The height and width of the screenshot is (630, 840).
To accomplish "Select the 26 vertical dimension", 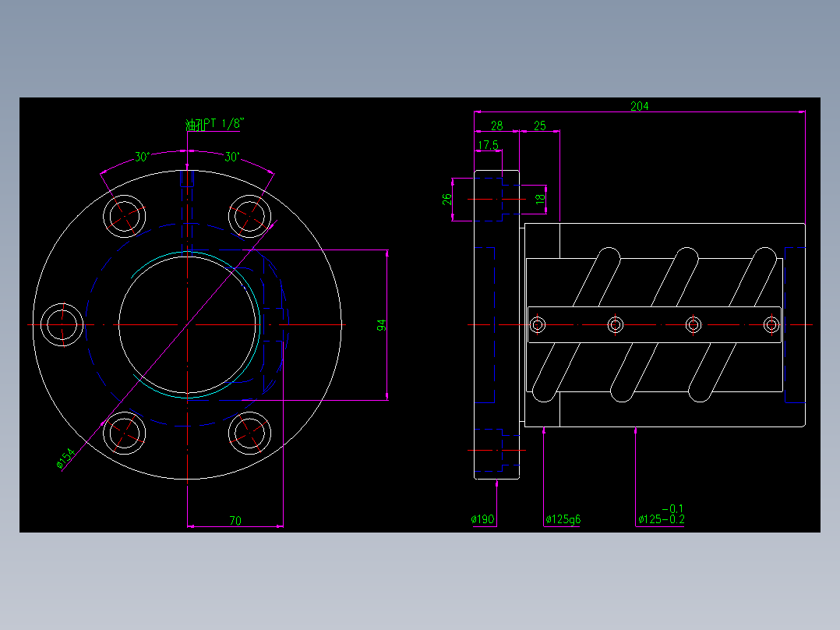I will coord(446,200).
